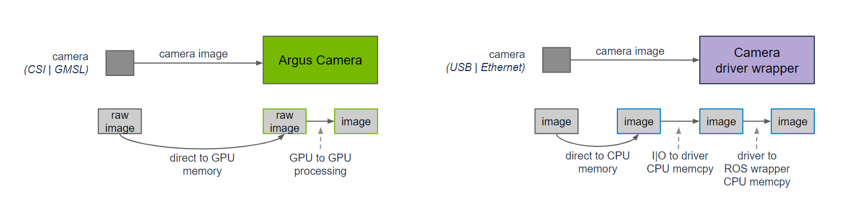The height and width of the screenshot is (217, 868).
Task: Select the green Argus Camera box
Action: pyautogui.click(x=320, y=60)
